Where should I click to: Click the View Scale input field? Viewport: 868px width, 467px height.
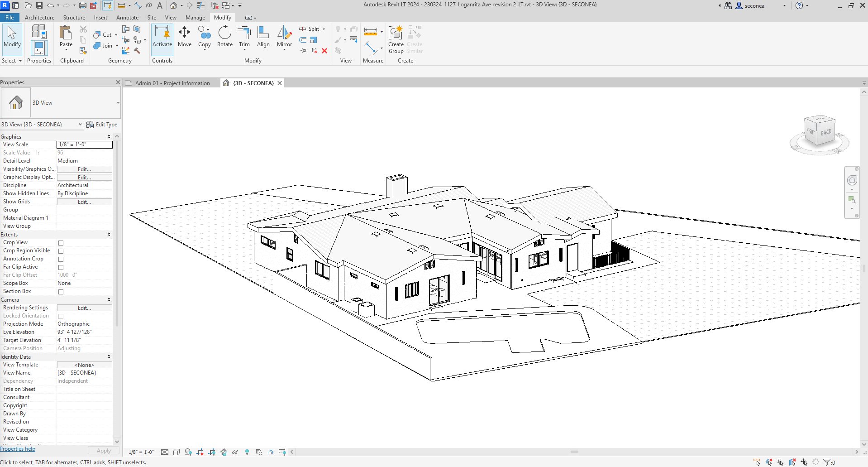[84, 144]
